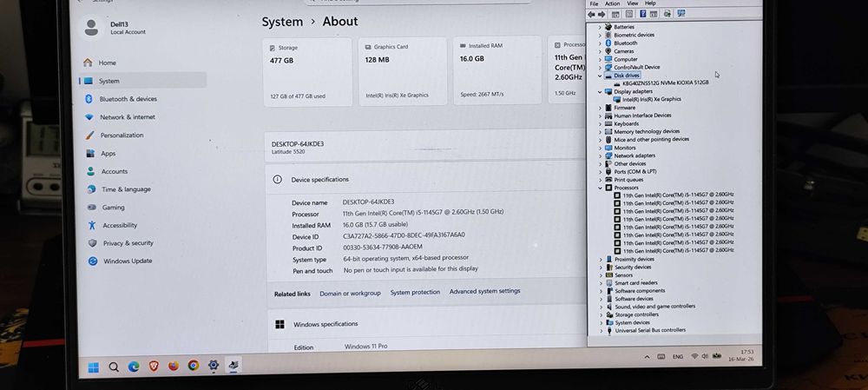Select Keyboards category in Device Manager
The height and width of the screenshot is (390, 868).
[x=626, y=123]
